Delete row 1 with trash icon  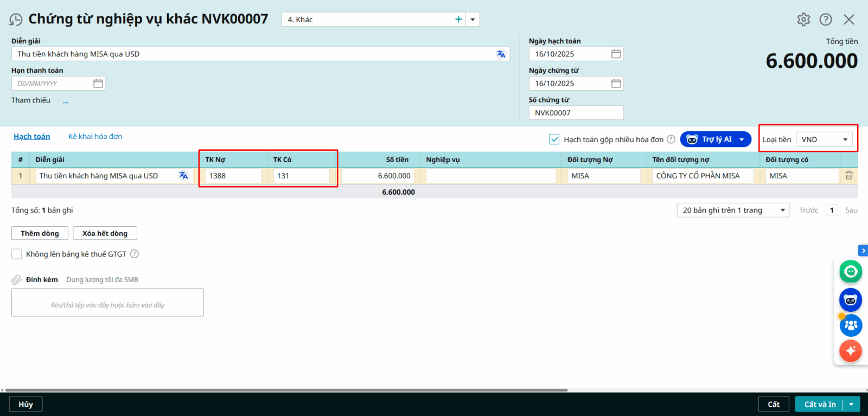coord(849,176)
